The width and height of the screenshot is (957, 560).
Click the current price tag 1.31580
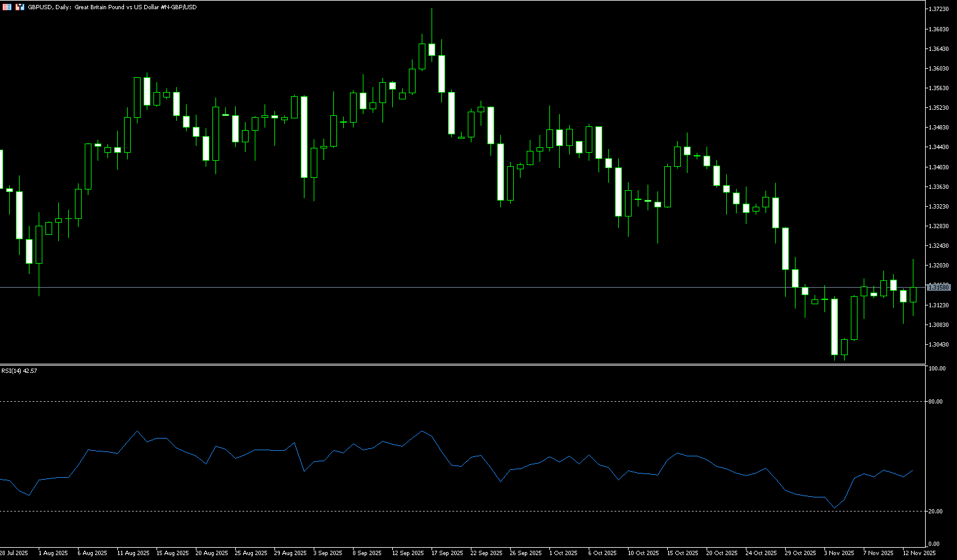[939, 287]
